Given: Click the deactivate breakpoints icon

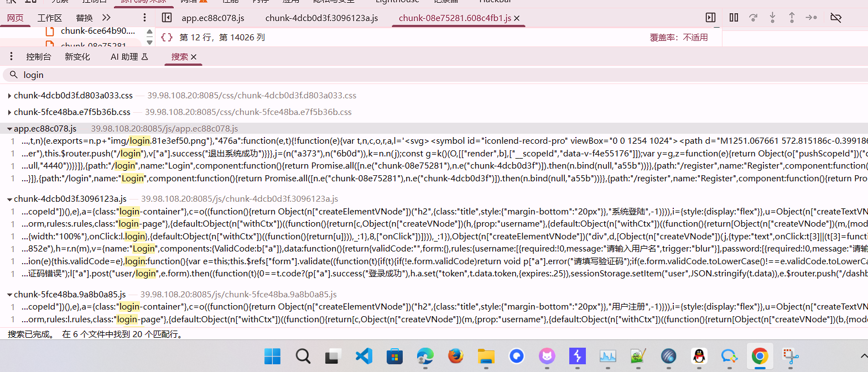Looking at the screenshot, I should click(x=836, y=18).
